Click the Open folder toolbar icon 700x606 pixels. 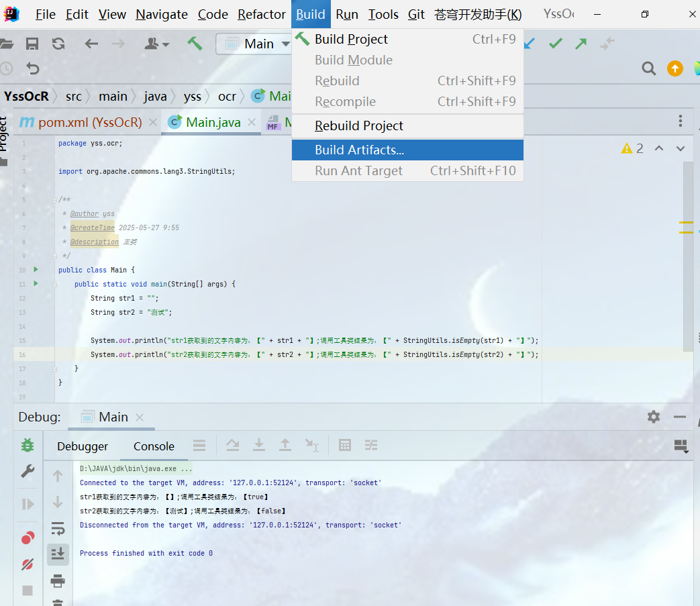pos(6,44)
